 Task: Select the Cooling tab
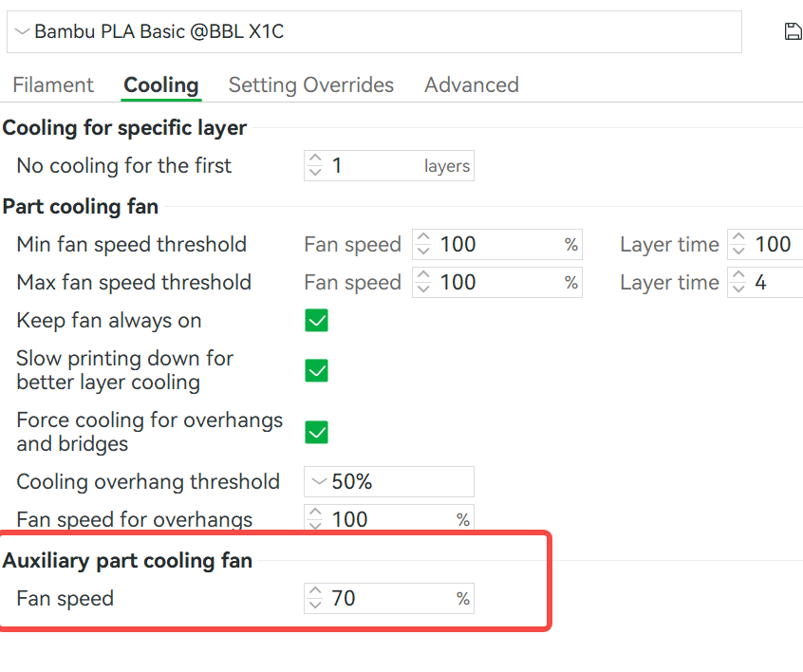pyautogui.click(x=160, y=84)
